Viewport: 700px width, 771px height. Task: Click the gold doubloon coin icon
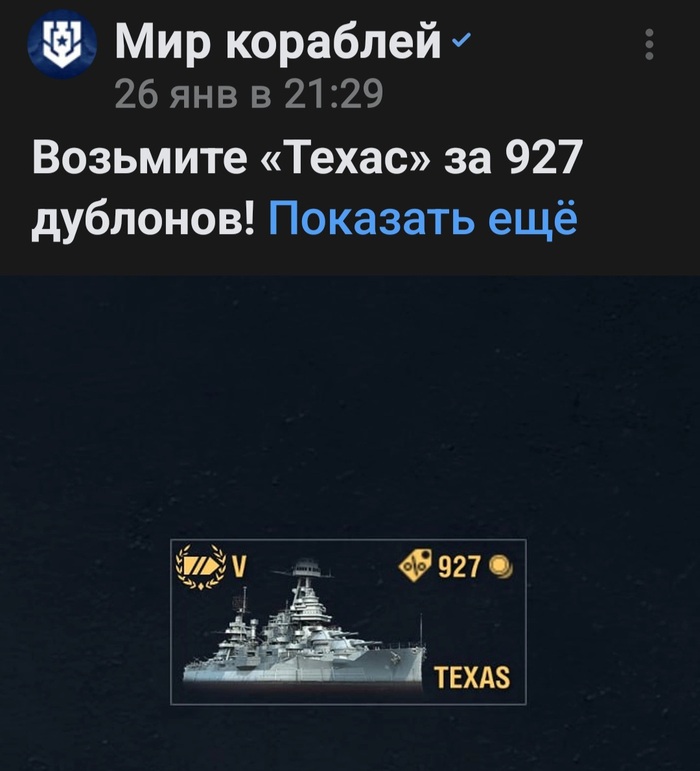tap(501, 566)
